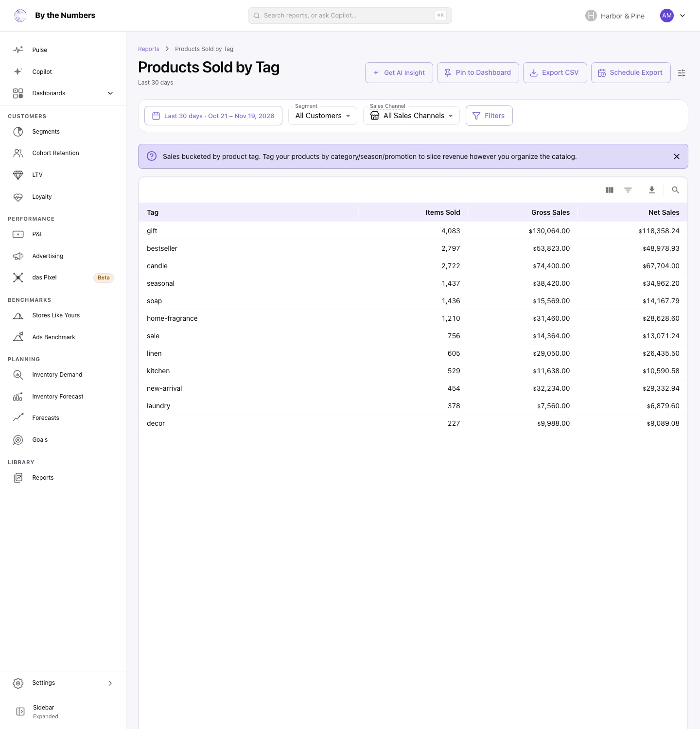The image size is (700, 729).
Task: Click the Stores Like Yours icon
Action: pos(18,315)
